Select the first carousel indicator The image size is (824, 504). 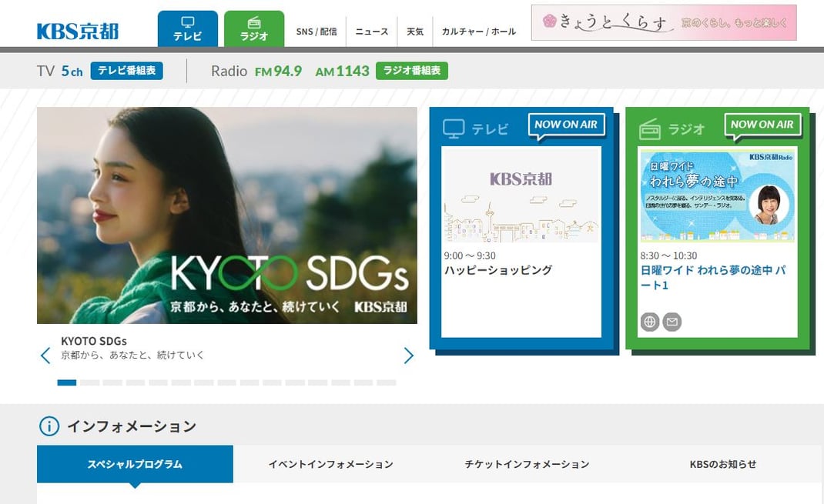[x=67, y=382]
